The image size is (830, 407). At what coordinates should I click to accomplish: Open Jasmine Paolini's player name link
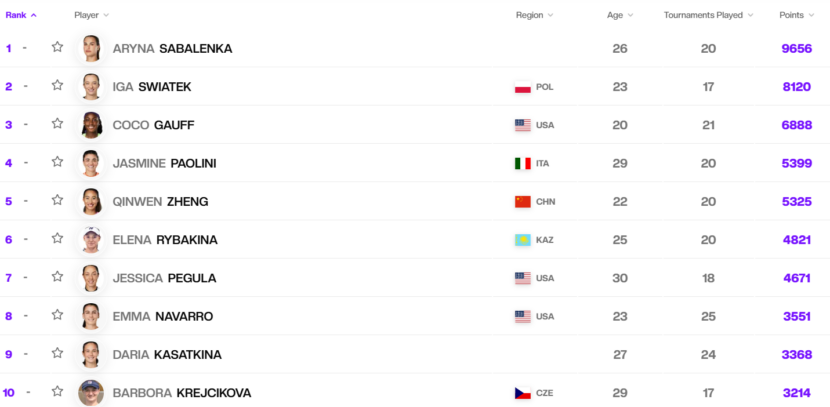164,164
